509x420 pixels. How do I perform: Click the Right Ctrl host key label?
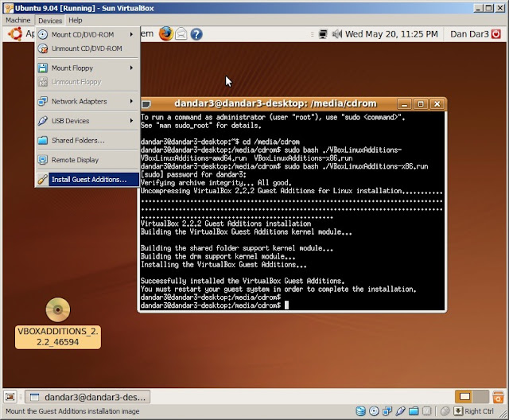(479, 411)
